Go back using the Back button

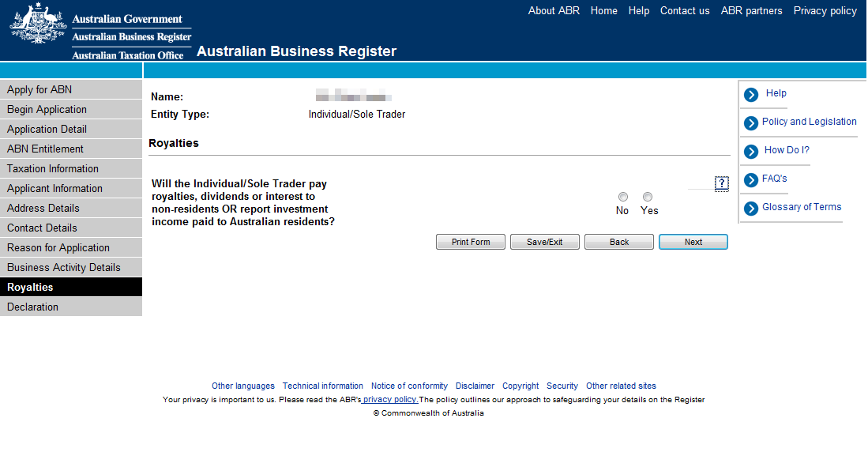(x=619, y=242)
